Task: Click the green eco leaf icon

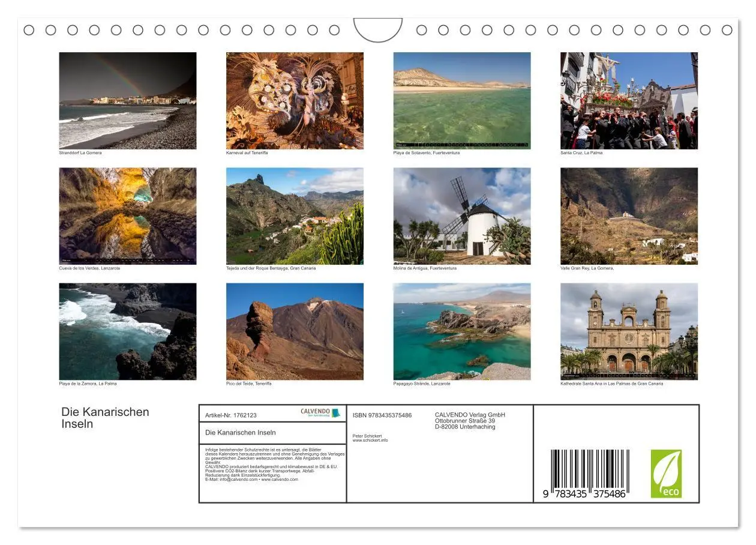Action: click(x=667, y=474)
